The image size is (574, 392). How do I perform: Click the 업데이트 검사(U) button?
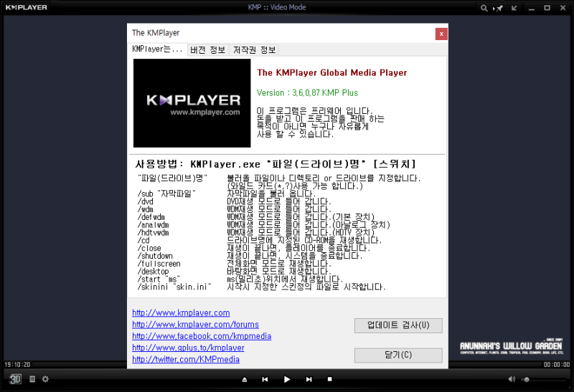398,325
